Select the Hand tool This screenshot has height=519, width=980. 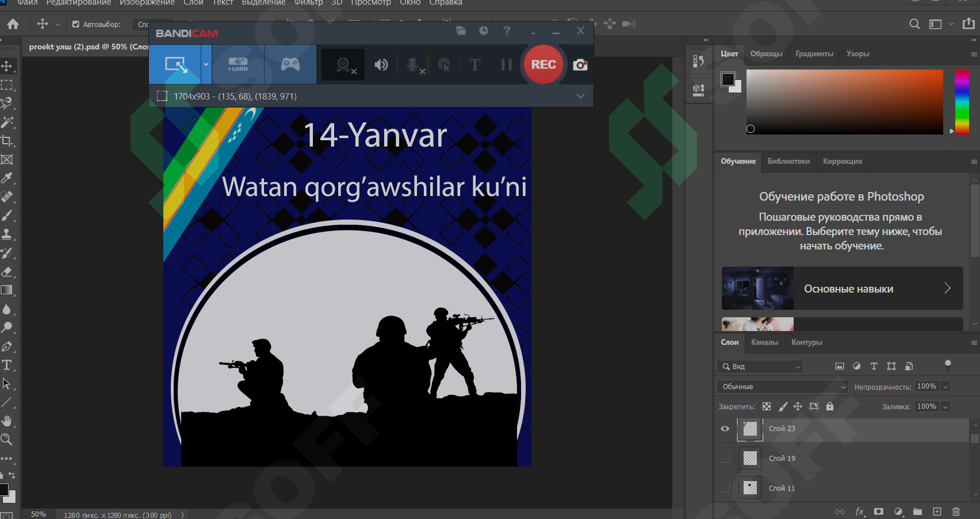click(x=7, y=421)
